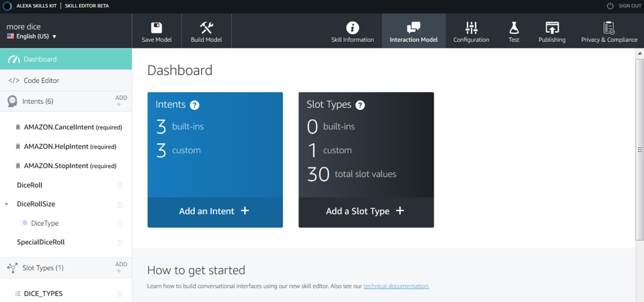Click the Intents help question mark
The height and width of the screenshot is (302, 644).
click(x=195, y=105)
